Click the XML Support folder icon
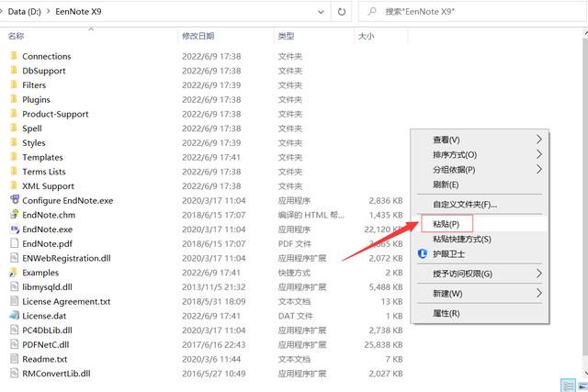 14,185
